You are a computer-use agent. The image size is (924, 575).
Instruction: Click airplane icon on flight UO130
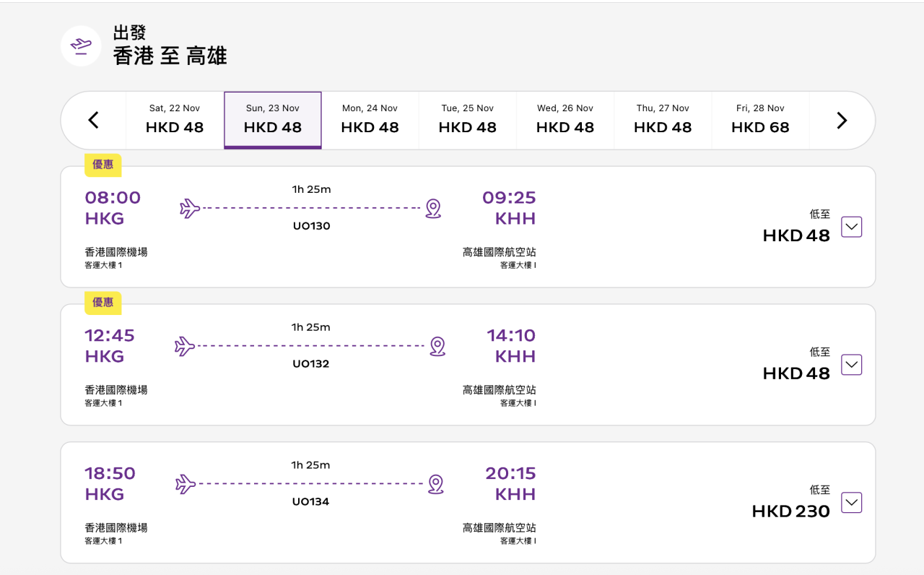[x=189, y=208]
